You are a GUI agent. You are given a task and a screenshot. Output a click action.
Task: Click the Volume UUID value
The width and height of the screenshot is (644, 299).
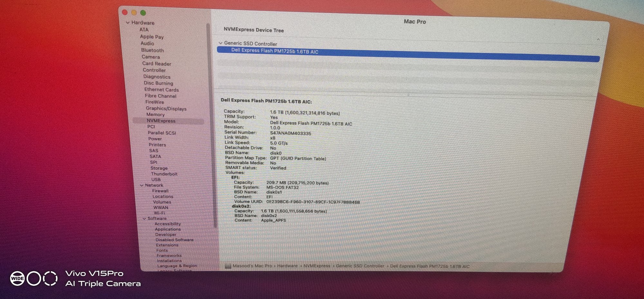click(313, 202)
